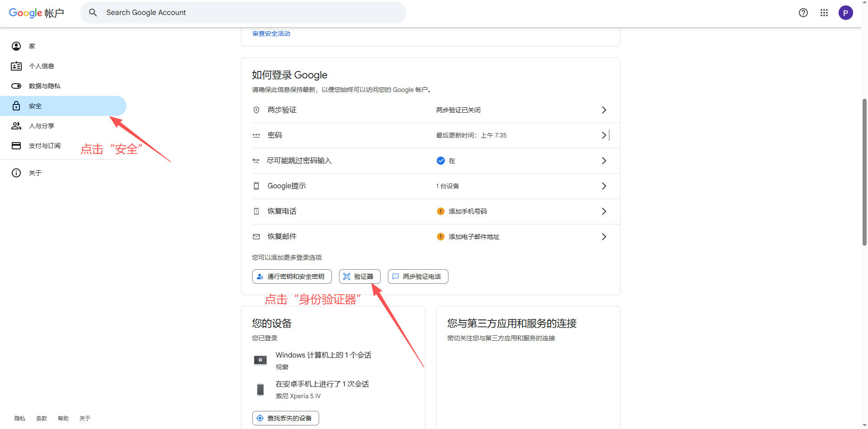
Task: Click the purple profile avatar "P"
Action: click(846, 13)
